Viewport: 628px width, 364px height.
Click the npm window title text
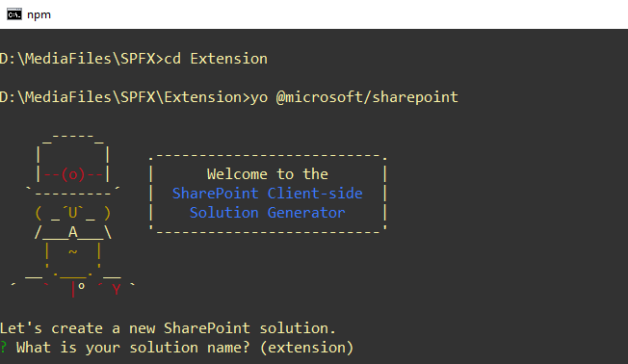pyautogui.click(x=39, y=14)
